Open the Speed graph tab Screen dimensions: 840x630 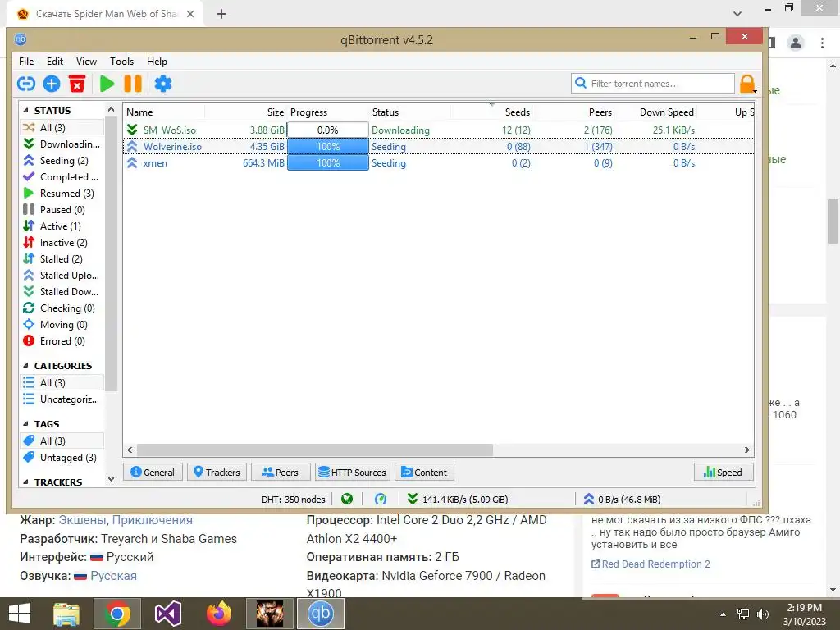(724, 472)
